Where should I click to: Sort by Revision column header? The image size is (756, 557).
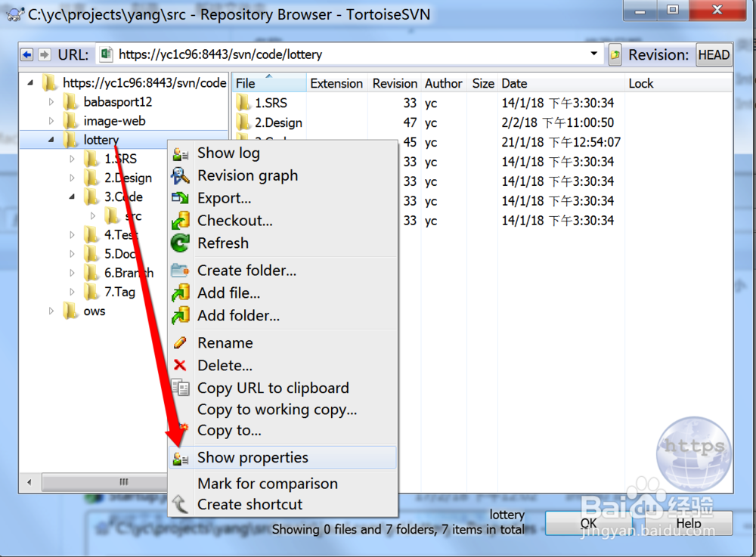coord(395,83)
